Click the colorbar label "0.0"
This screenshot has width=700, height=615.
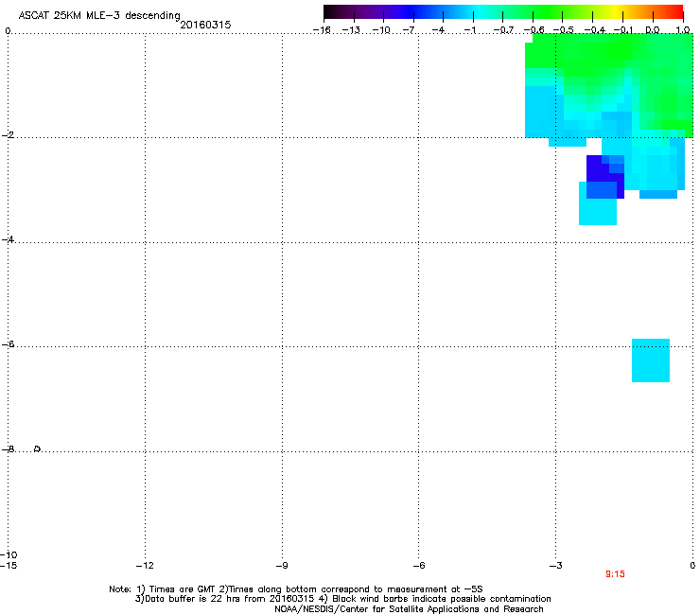click(653, 30)
